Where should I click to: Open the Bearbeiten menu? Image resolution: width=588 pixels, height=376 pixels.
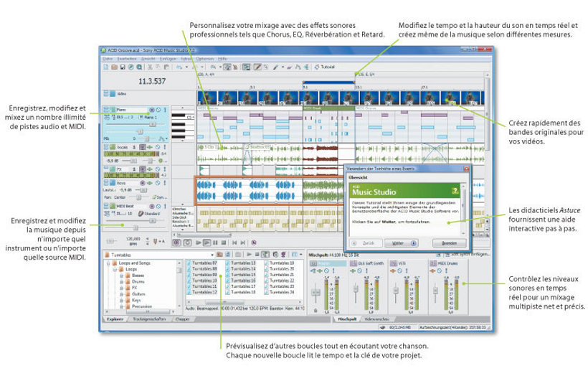127,59
